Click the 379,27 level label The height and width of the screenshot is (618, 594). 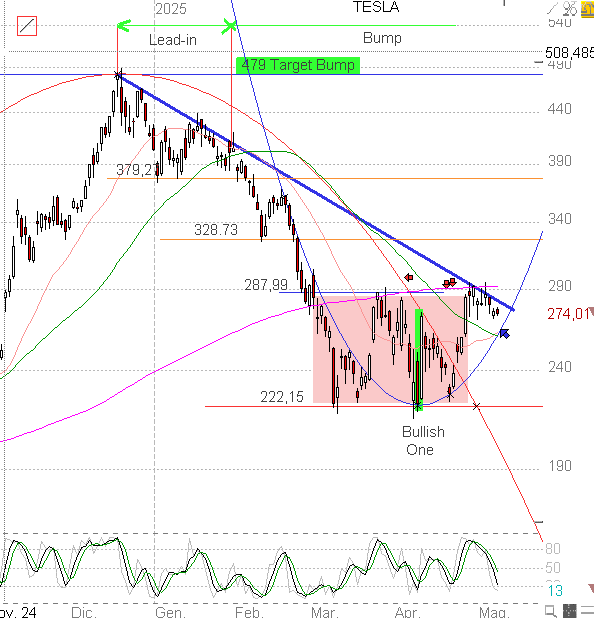coord(137,169)
